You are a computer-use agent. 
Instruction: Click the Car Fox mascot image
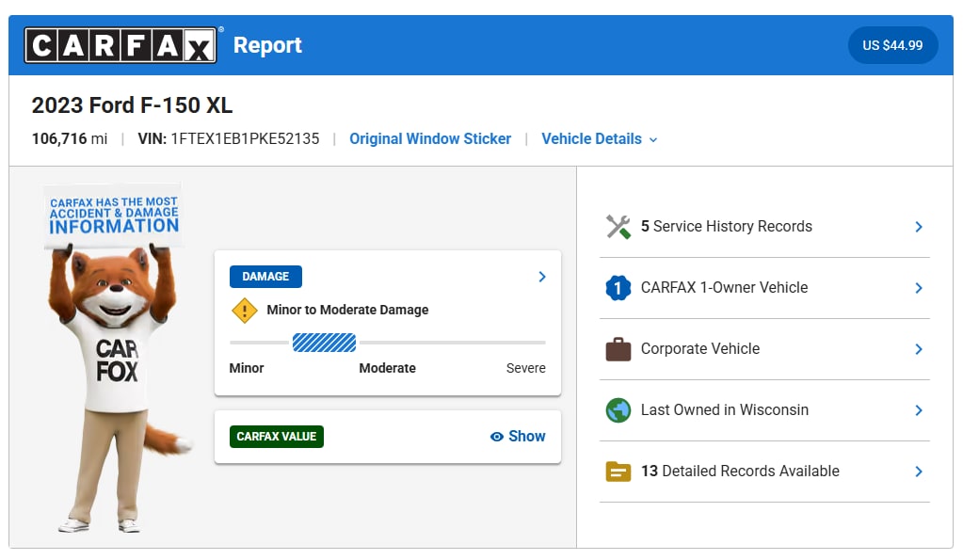point(114,358)
